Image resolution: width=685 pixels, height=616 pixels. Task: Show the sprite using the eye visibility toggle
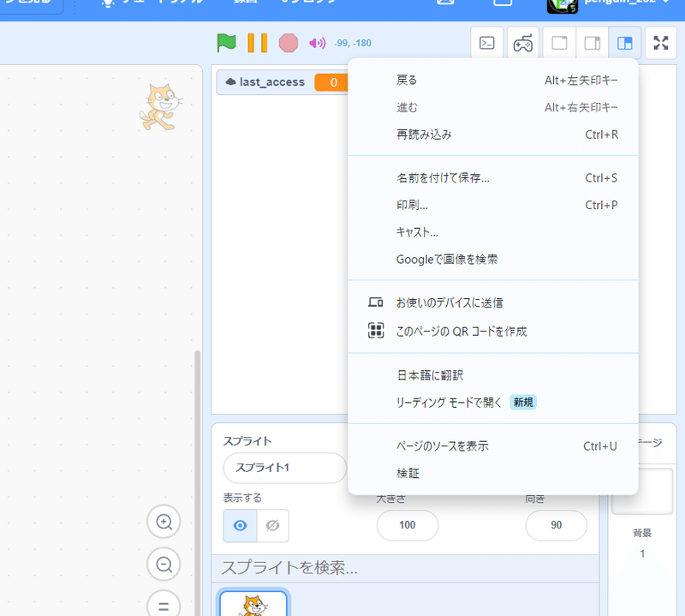240,526
